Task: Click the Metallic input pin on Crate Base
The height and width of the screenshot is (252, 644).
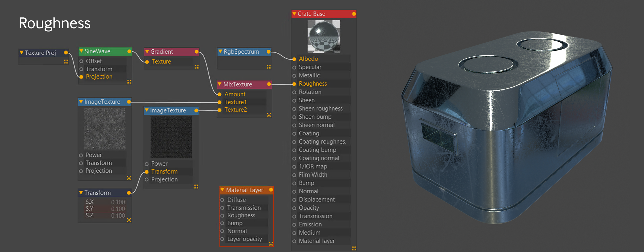Action: pyautogui.click(x=294, y=76)
